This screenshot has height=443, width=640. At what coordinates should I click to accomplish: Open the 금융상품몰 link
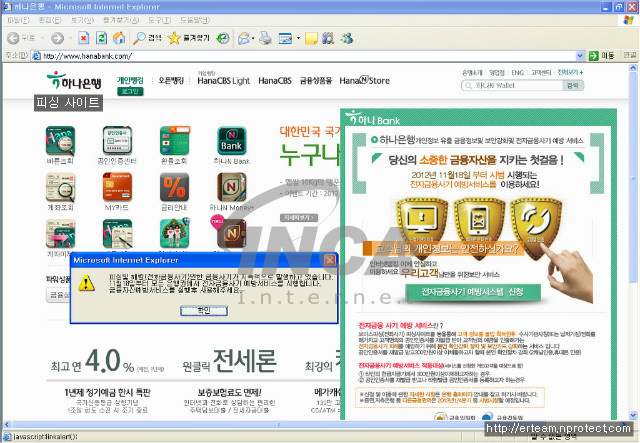point(316,81)
